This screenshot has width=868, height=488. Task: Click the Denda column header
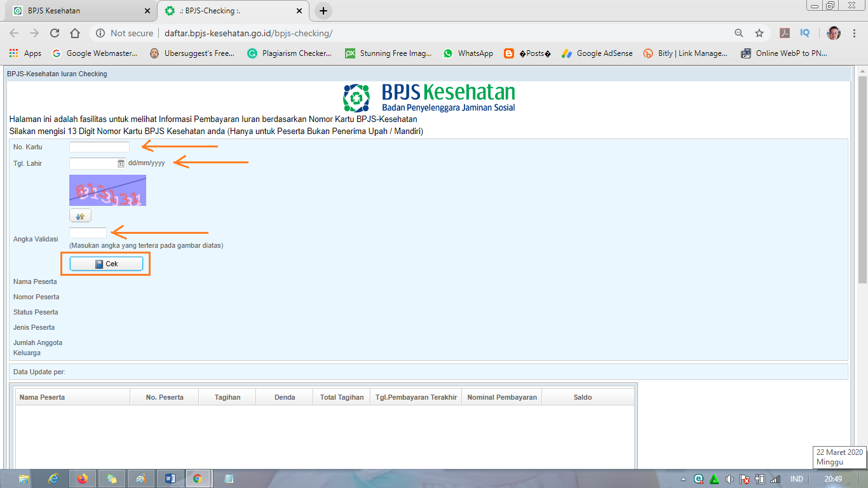[285, 397]
